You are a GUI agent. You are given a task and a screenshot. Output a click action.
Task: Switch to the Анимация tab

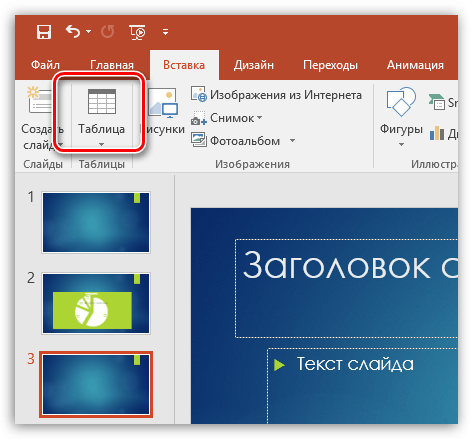click(x=415, y=65)
